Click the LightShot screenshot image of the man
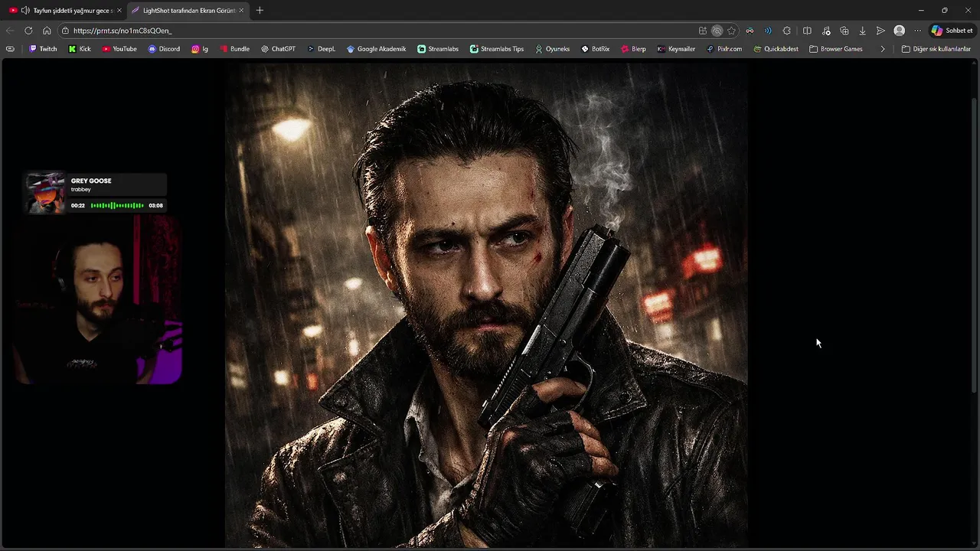 point(486,305)
